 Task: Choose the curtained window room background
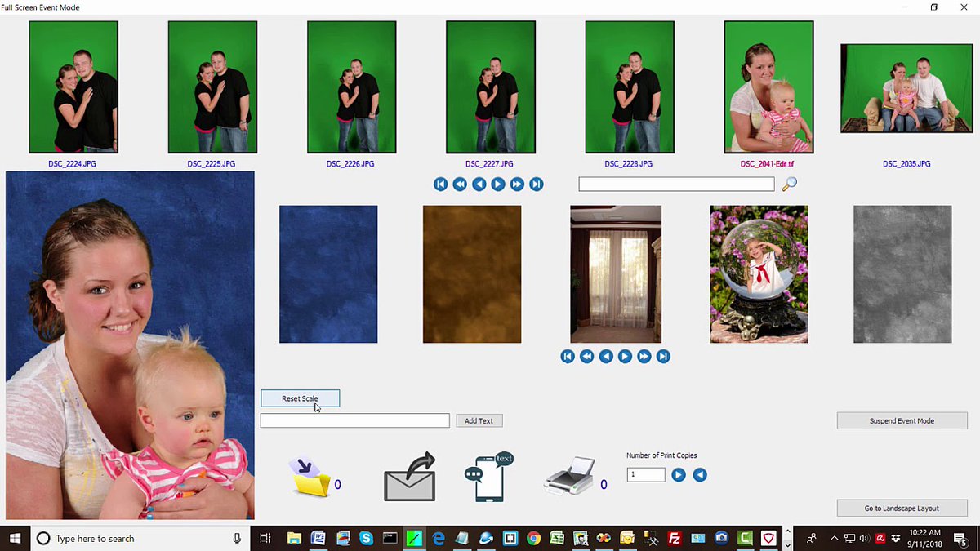pos(616,274)
